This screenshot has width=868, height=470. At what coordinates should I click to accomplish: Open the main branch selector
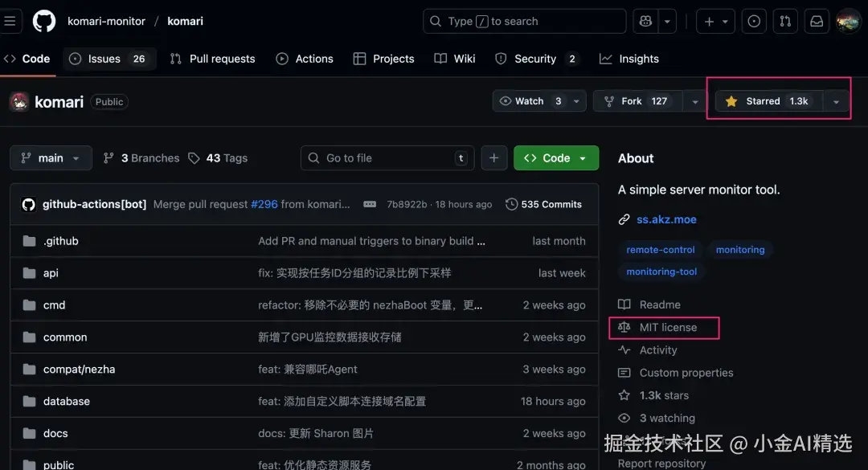pyautogui.click(x=51, y=158)
